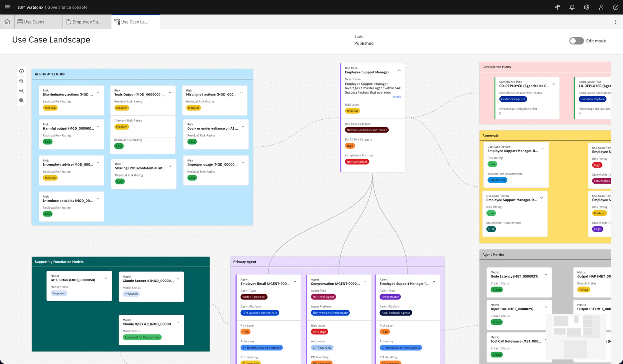Collapse the Toxic Output risk card
The height and width of the screenshot is (364, 623).
pyautogui.click(x=170, y=93)
